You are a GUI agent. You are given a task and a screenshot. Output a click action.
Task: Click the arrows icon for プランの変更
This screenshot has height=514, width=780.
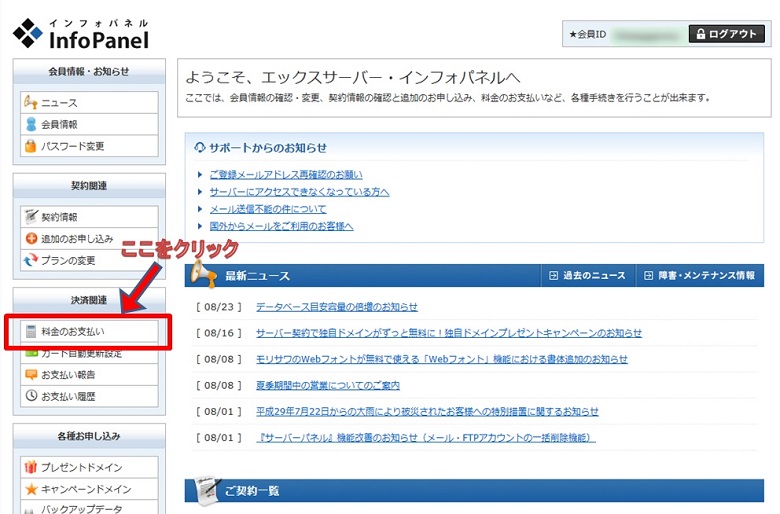(x=30, y=261)
